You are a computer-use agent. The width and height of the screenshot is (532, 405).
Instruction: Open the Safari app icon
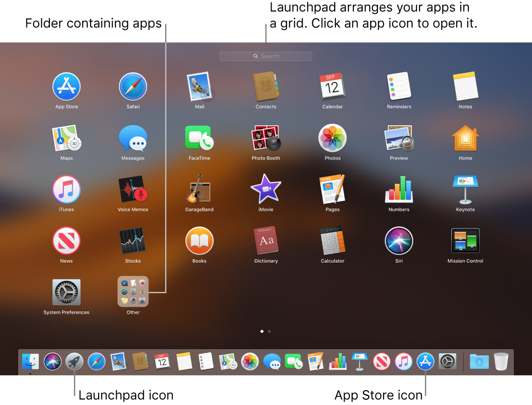tap(133, 87)
